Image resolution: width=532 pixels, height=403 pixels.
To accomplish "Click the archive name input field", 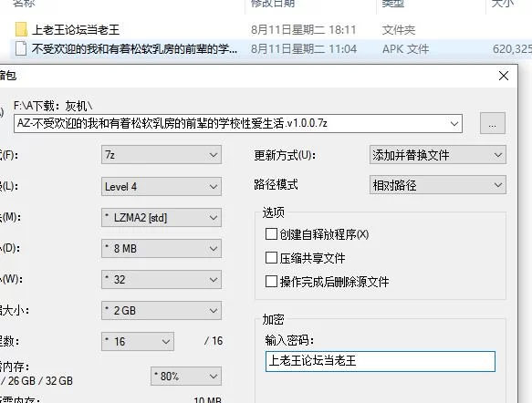I will (x=238, y=124).
